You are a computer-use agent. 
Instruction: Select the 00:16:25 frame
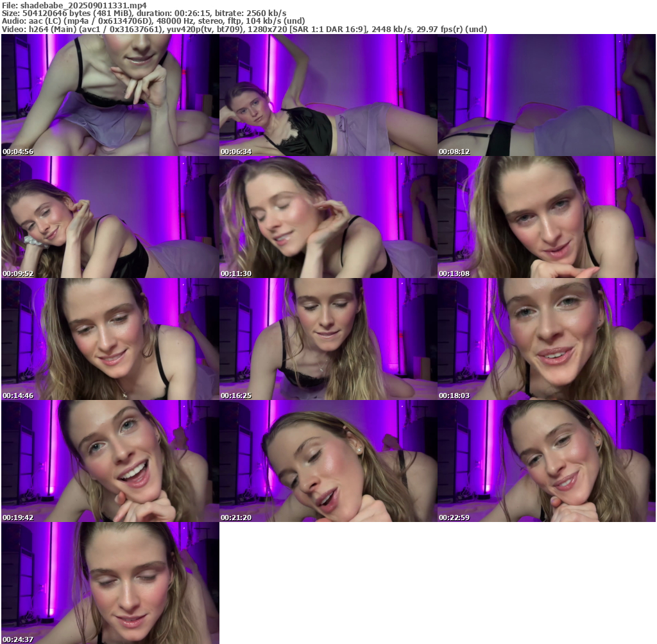(x=328, y=339)
